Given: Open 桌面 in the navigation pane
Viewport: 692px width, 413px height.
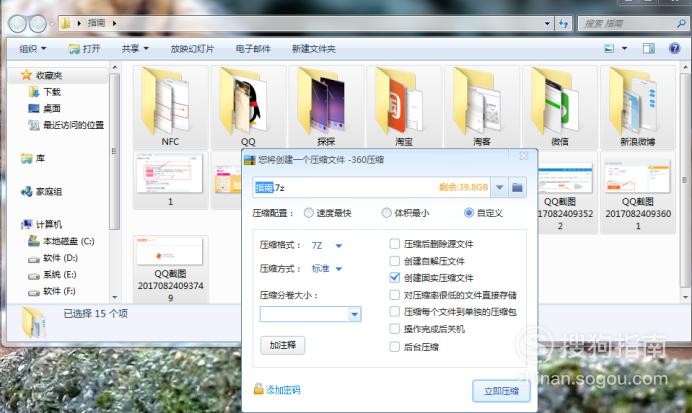Looking at the screenshot, I should click(52, 108).
